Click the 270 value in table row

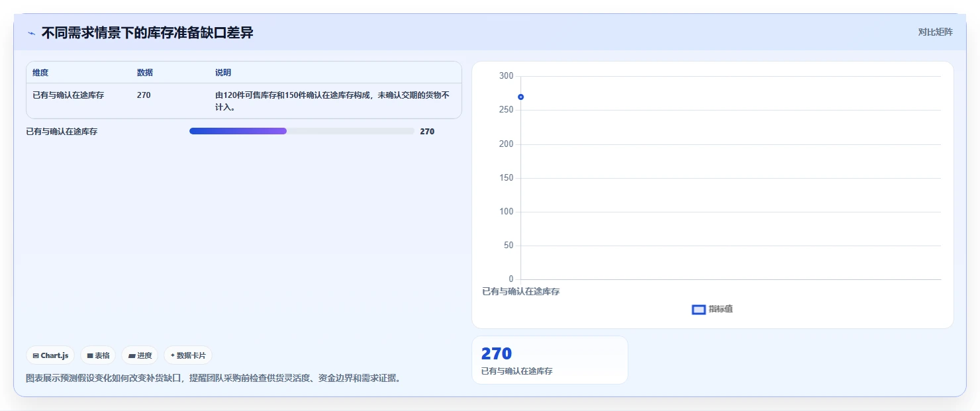click(x=144, y=95)
